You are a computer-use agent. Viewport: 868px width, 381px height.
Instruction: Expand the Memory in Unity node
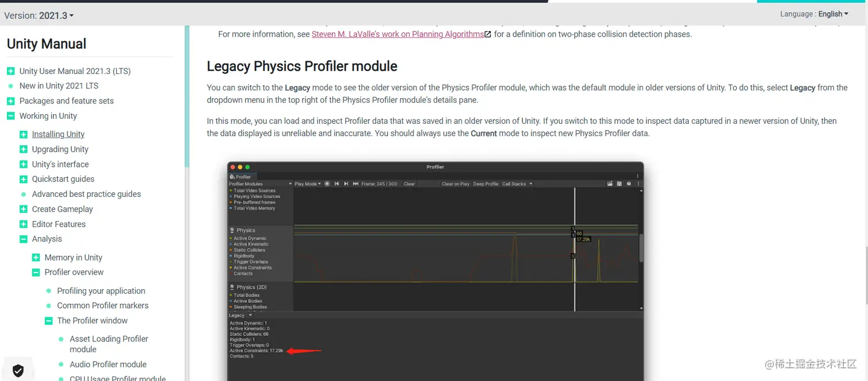pos(36,258)
